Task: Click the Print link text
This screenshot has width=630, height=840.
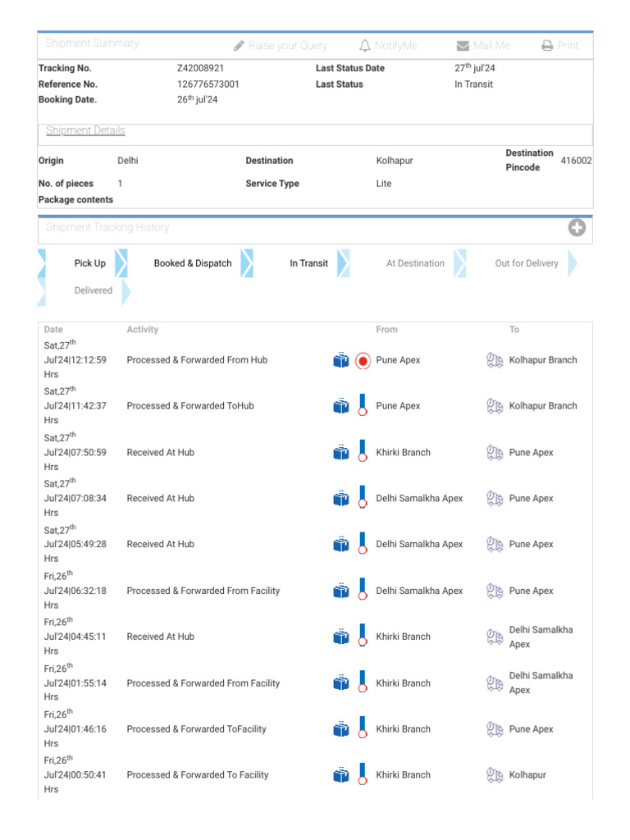Action: pyautogui.click(x=568, y=46)
